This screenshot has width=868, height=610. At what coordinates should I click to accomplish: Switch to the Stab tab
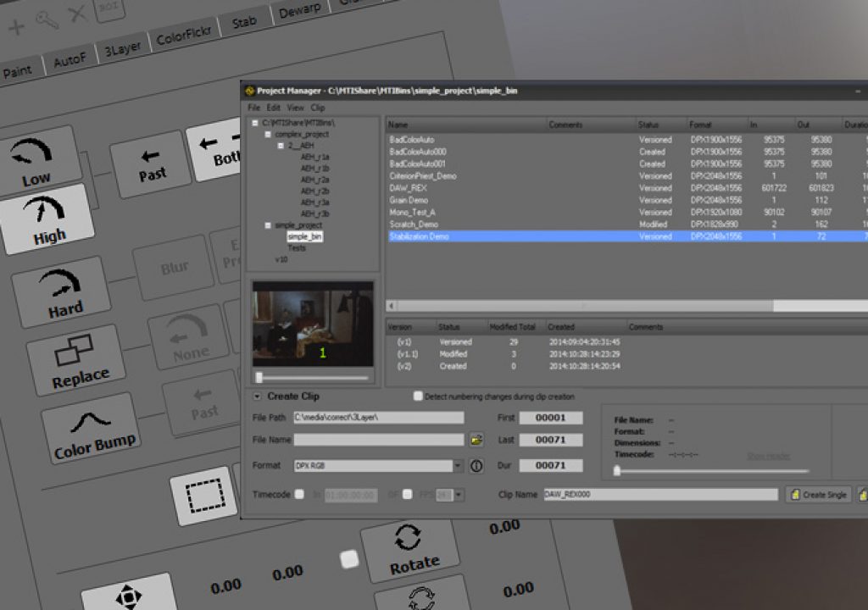[x=244, y=21]
